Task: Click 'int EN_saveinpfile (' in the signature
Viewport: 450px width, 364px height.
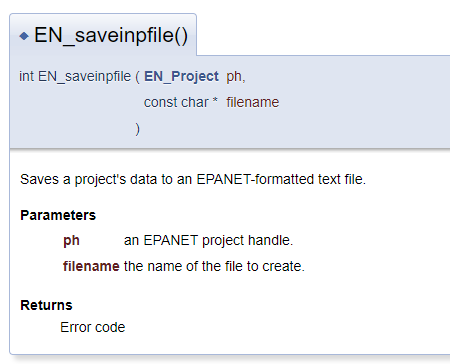Action: click(79, 77)
